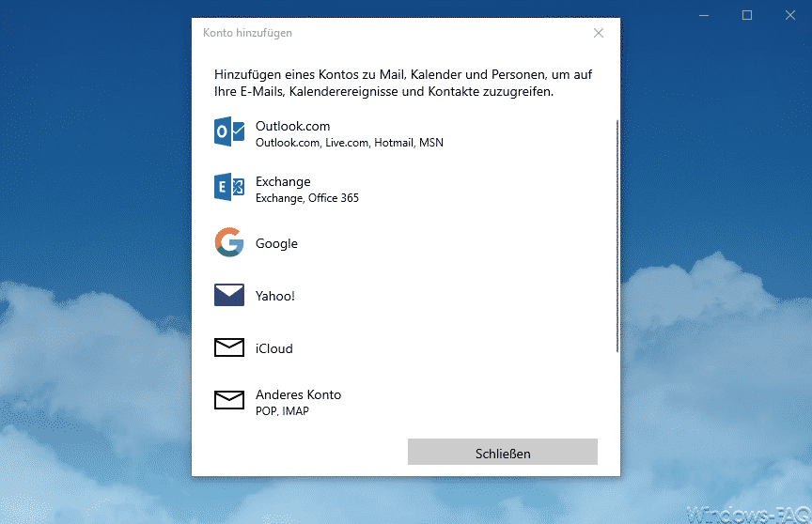This screenshot has width=812, height=524.
Task: Maximize the background Mail window
Action: [747, 16]
